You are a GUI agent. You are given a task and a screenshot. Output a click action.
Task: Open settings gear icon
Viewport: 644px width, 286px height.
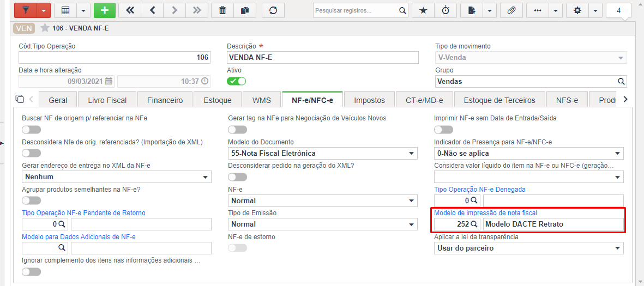[x=577, y=10]
